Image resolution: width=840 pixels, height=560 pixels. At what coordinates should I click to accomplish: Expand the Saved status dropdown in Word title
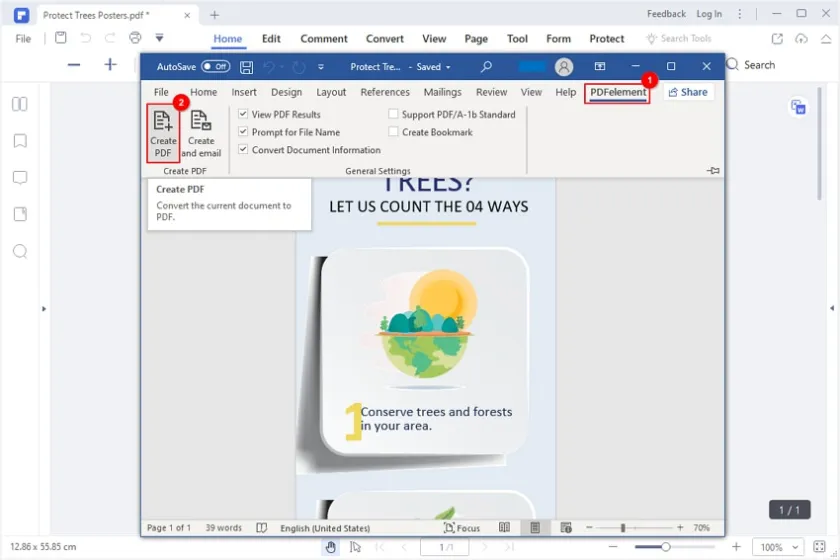click(x=447, y=67)
